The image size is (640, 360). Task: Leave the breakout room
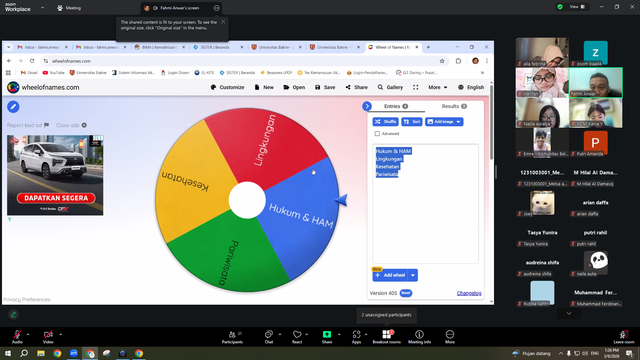[624, 337]
